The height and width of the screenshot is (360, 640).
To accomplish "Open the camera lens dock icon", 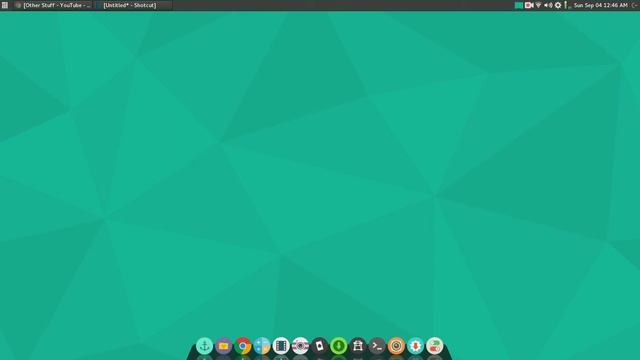I will [300, 346].
